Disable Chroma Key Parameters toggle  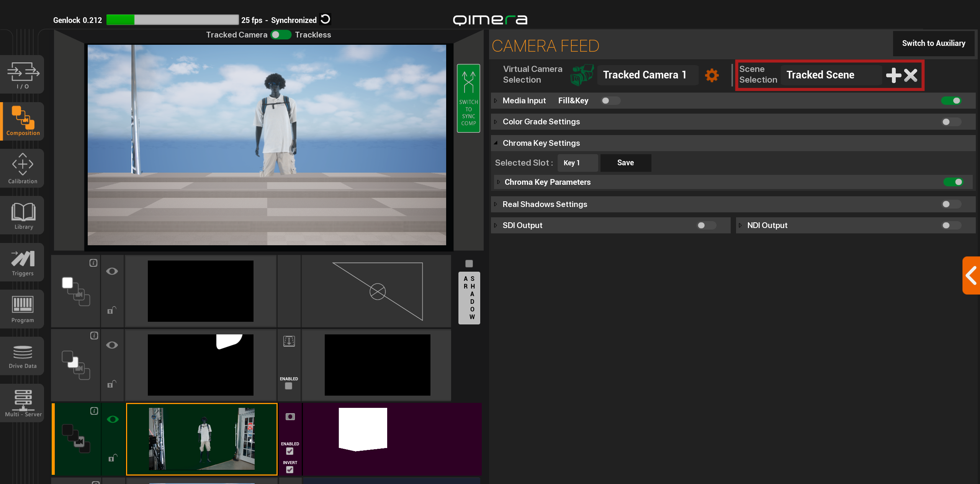[953, 182]
